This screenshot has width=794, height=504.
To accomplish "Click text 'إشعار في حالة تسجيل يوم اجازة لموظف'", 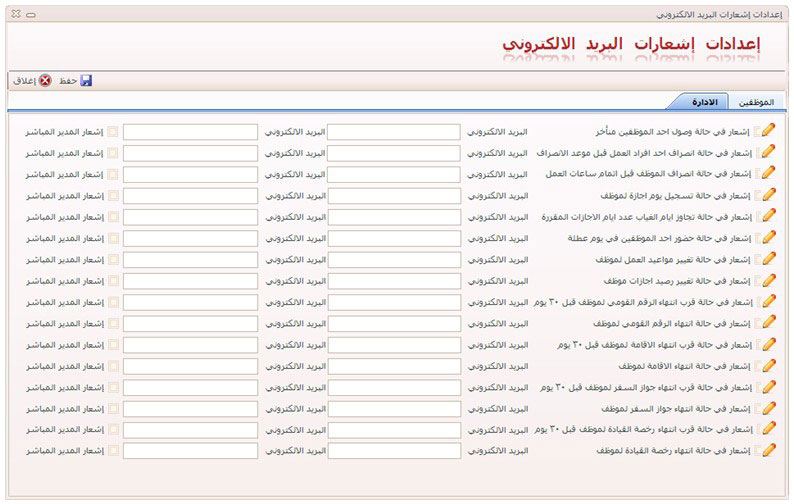I will coord(676,196).
